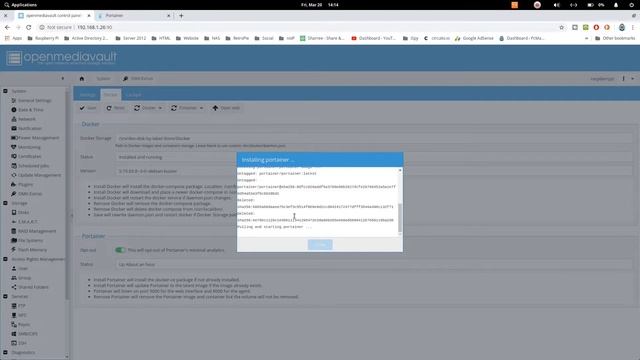The width and height of the screenshot is (640, 360).
Task: Click OMV-Extras in the breadcrumb
Action: (x=138, y=78)
